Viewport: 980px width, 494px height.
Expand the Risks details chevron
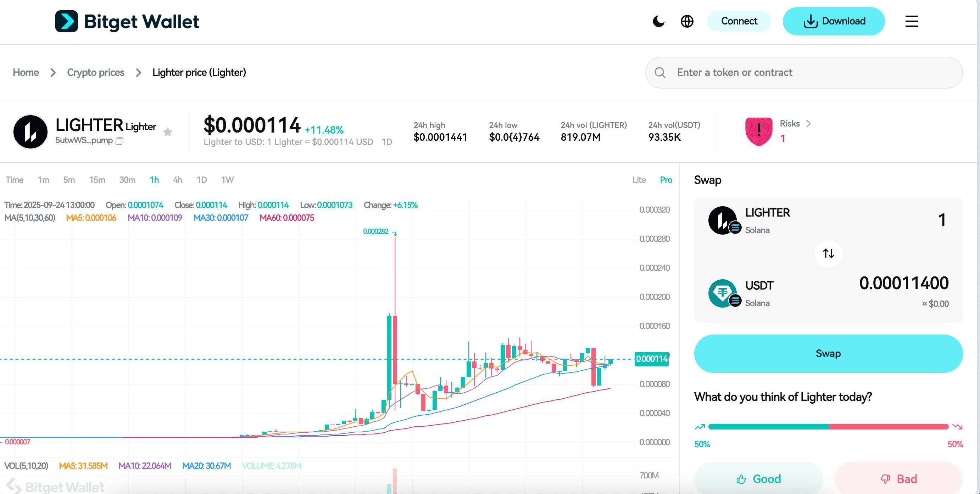tap(808, 124)
